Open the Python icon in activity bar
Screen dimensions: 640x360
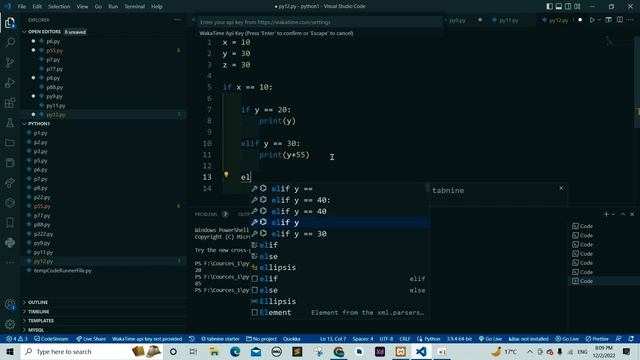[10, 242]
